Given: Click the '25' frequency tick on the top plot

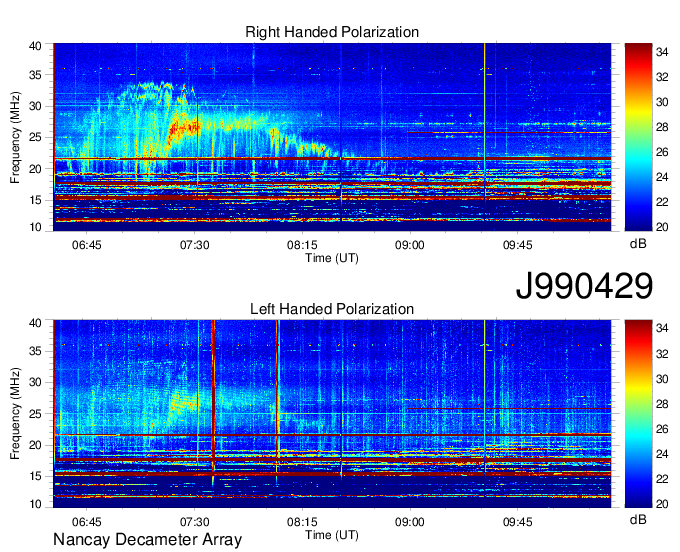Looking at the screenshot, I should pyautogui.click(x=35, y=137).
